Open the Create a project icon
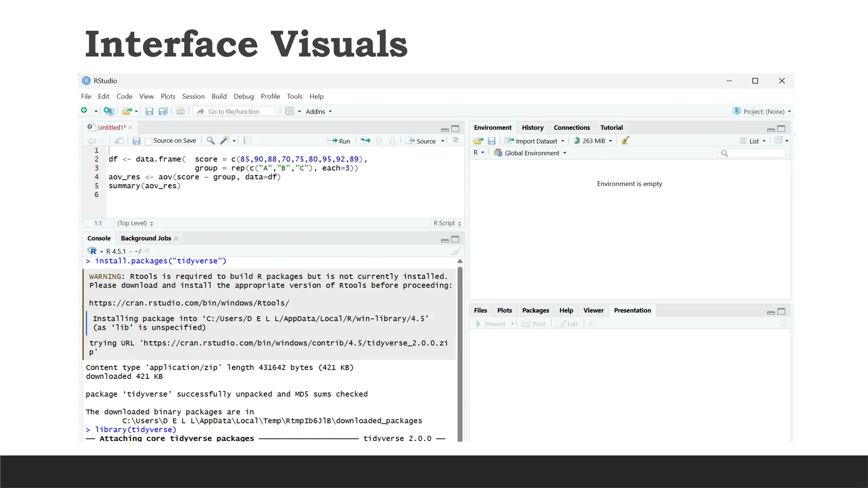Image resolution: width=868 pixels, height=488 pixels. [x=109, y=111]
